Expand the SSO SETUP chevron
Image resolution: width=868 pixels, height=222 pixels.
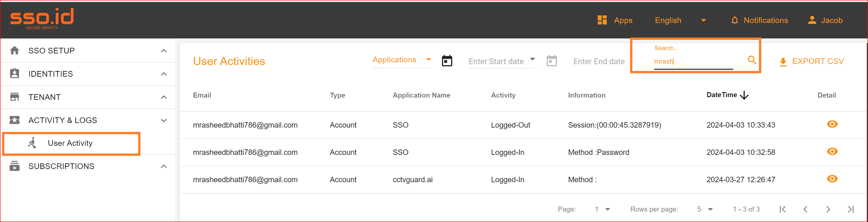pyautogui.click(x=164, y=51)
